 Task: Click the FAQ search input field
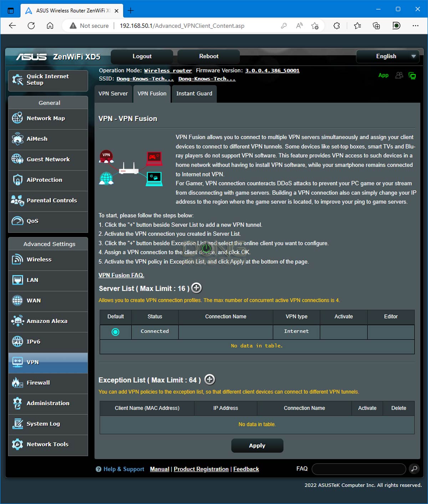coord(359,469)
